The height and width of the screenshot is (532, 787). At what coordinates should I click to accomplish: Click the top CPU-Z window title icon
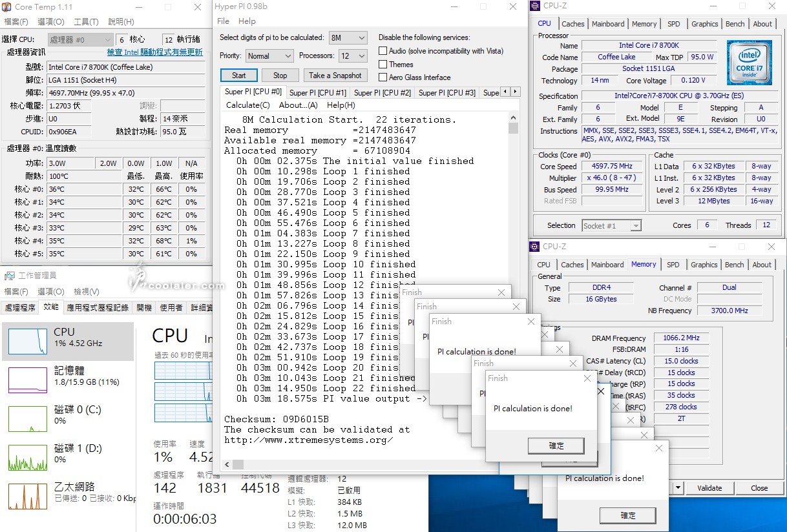click(534, 6)
